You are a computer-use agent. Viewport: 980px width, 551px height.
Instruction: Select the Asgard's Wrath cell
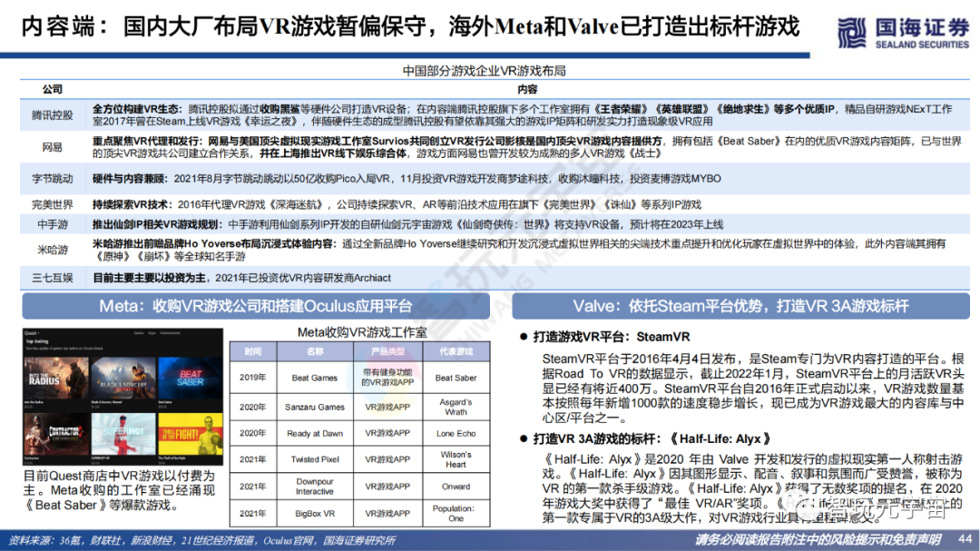tap(456, 407)
